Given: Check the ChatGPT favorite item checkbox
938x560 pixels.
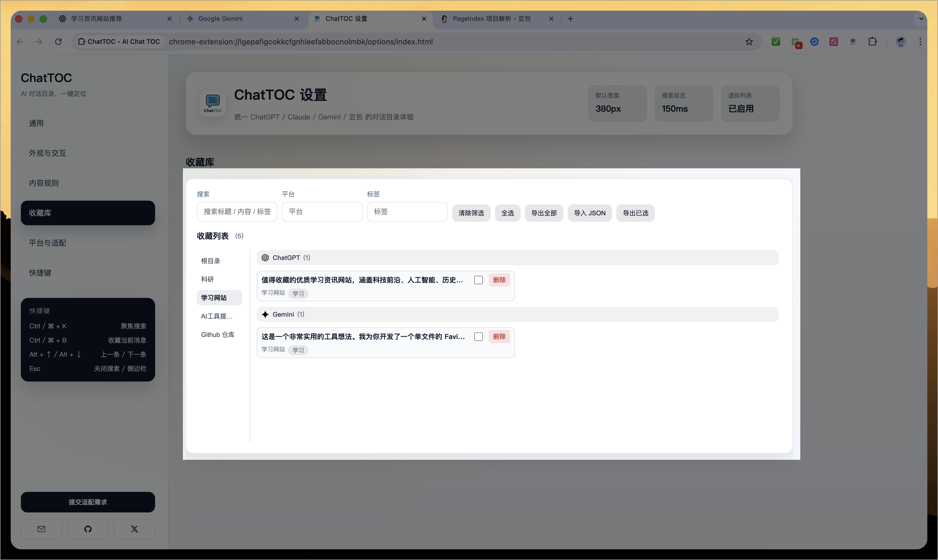Looking at the screenshot, I should pyautogui.click(x=478, y=280).
